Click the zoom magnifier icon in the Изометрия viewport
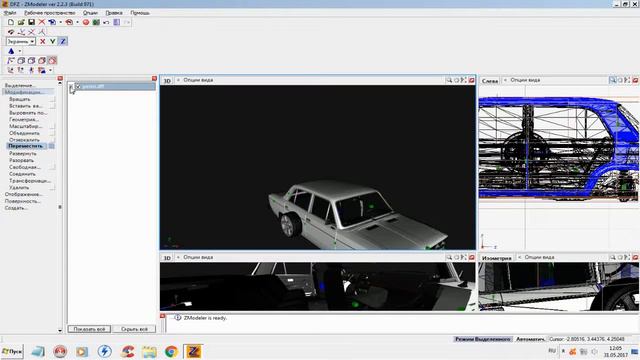 tap(612, 258)
